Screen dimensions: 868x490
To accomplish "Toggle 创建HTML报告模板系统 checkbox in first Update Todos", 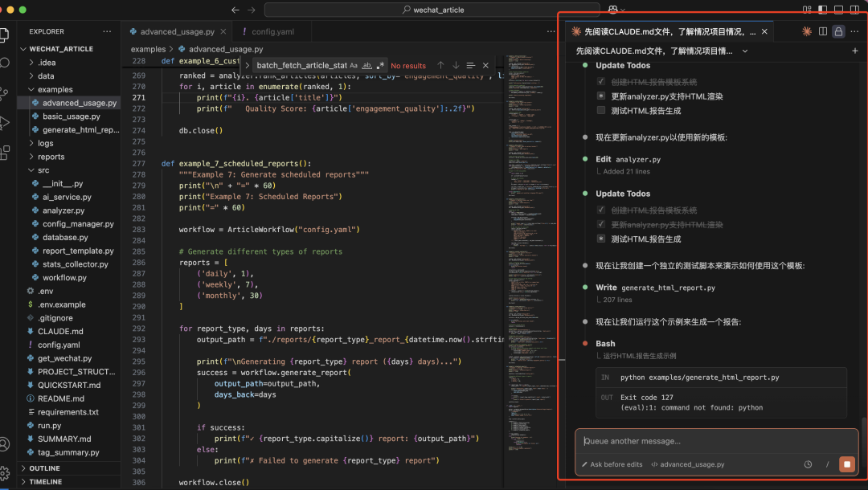I will [600, 81].
